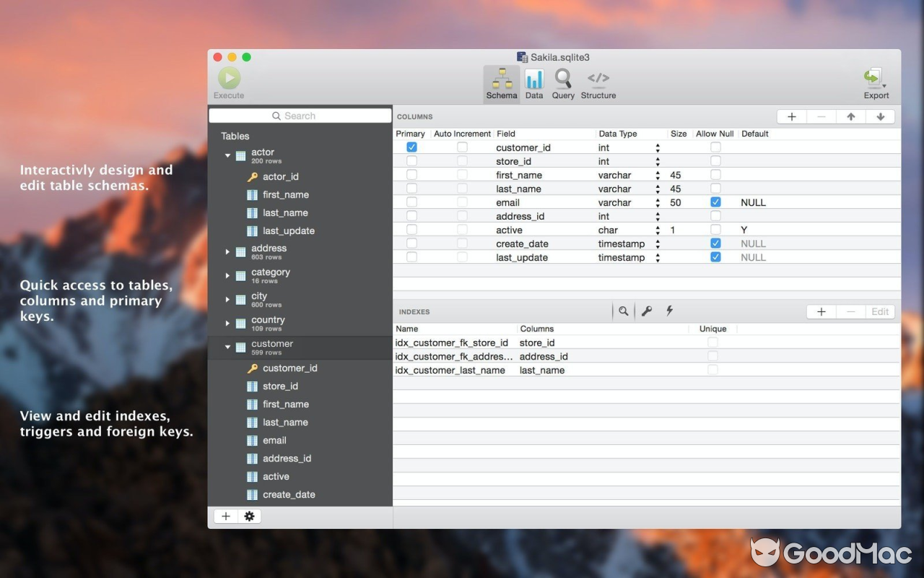Open the Query editor icon
924x578 pixels.
point(563,79)
